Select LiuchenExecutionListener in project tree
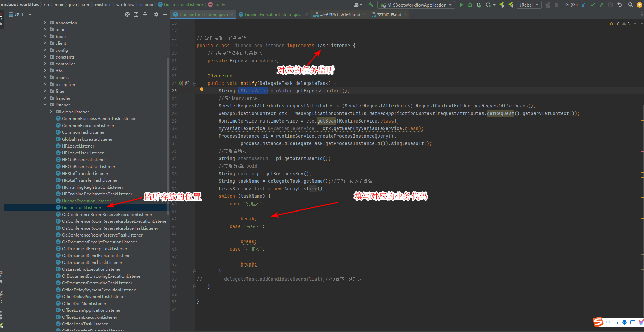Image resolution: width=644 pixels, height=332 pixels. coord(86,201)
